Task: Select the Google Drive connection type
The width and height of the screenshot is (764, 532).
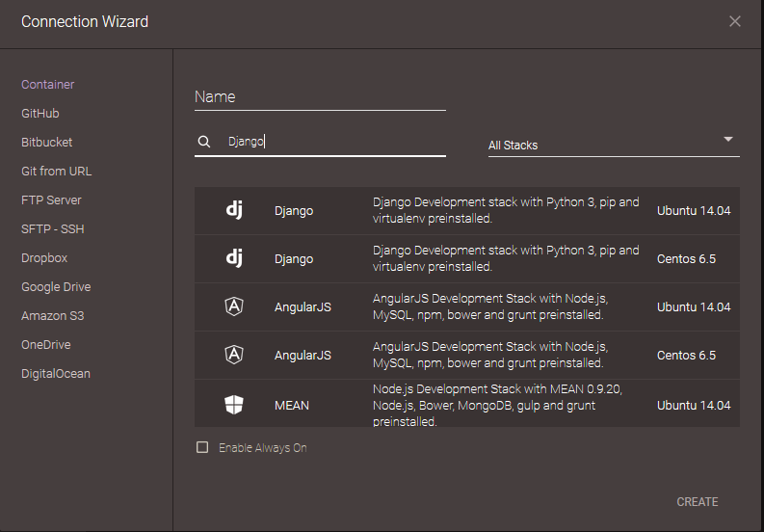Action: pos(56,287)
